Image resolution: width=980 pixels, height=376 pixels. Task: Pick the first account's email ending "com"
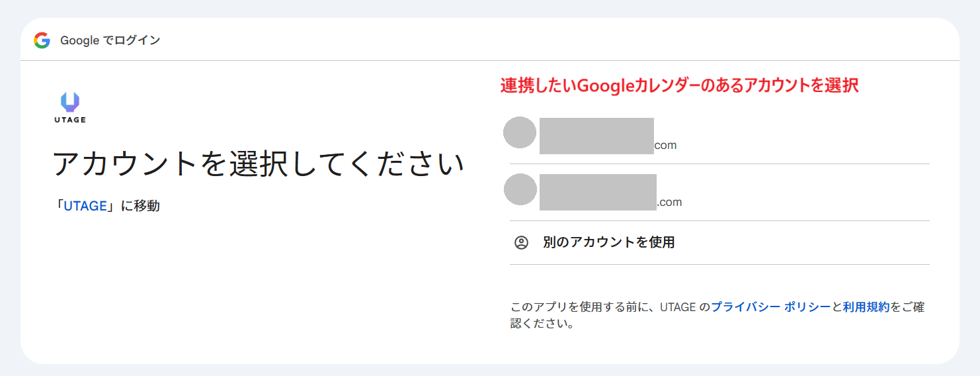pos(665,146)
